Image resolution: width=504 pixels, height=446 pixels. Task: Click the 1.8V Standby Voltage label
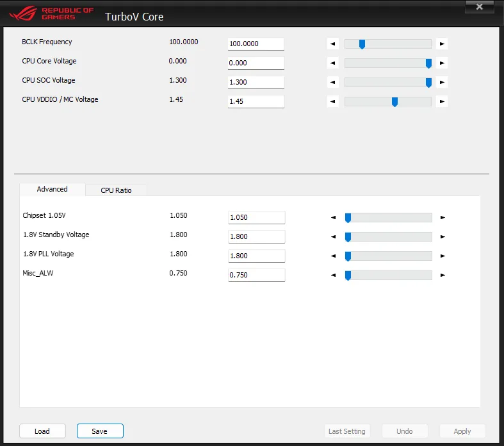click(x=56, y=235)
